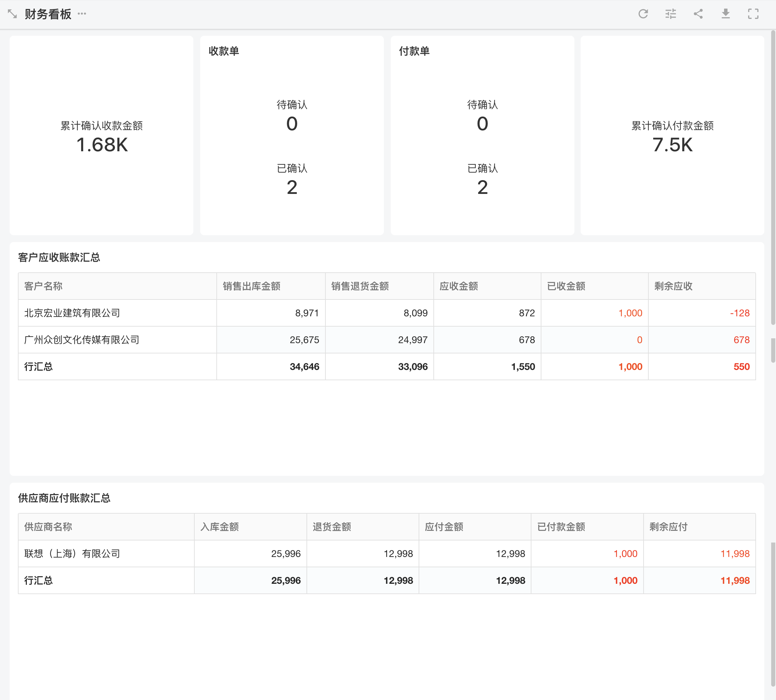Screen dimensions: 776x700
Task: Download the dashboard using the download icon
Action: tap(725, 14)
